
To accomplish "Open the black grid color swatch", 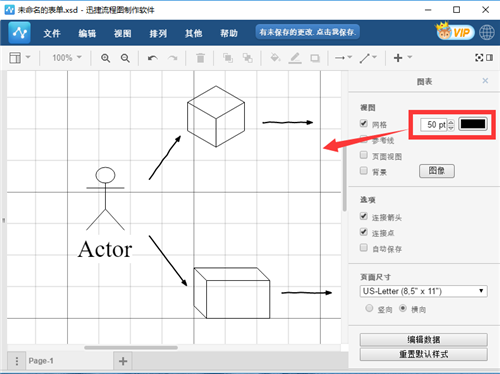I will click(473, 124).
